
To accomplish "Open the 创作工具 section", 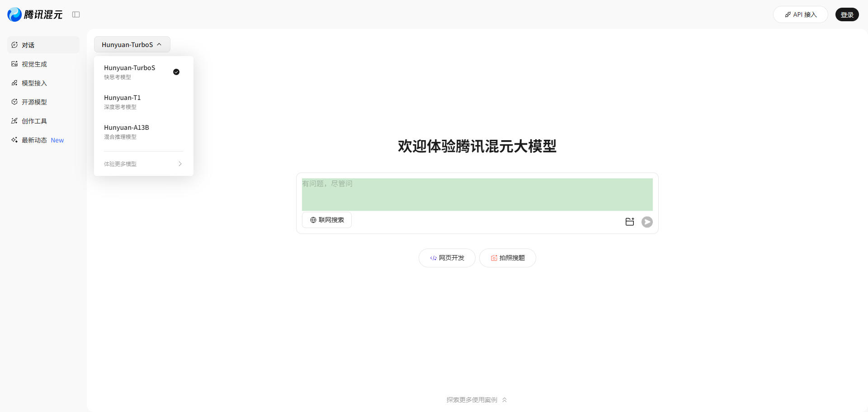I will coord(43,121).
